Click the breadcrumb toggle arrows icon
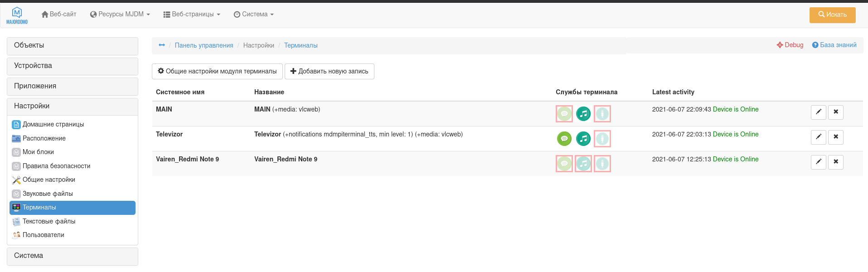 pos(162,45)
